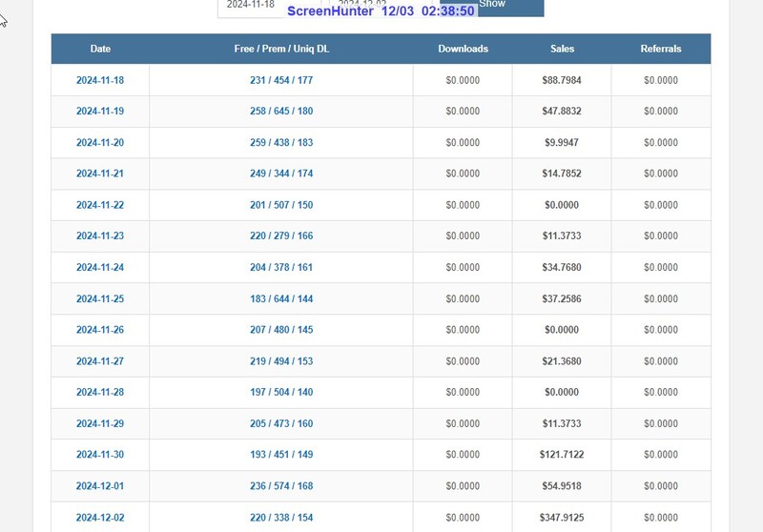Click the $121.7122 sales value
The width and height of the screenshot is (763, 532).
pyautogui.click(x=562, y=455)
